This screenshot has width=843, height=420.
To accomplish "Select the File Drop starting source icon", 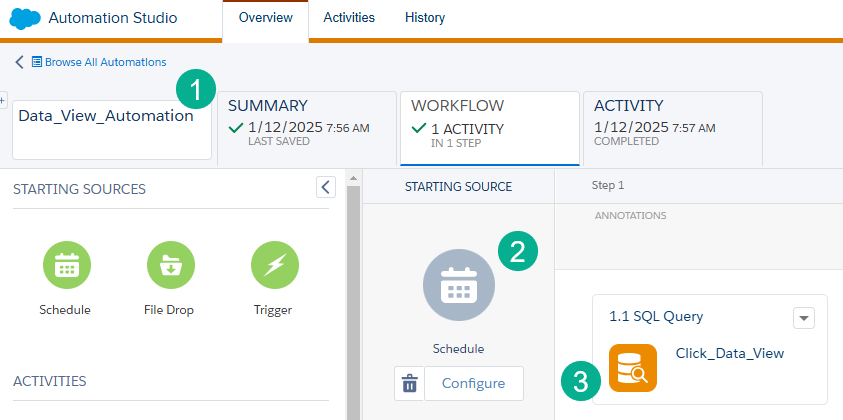I will pos(169,266).
